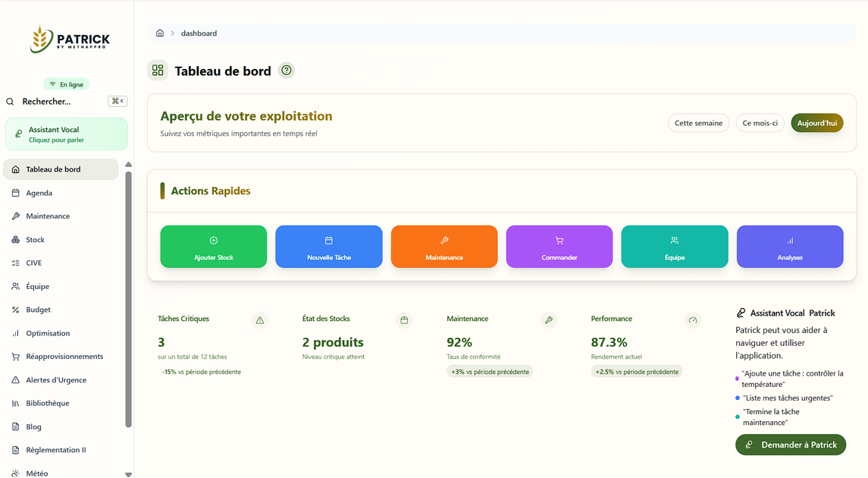Click the Demander à Patrick button
The width and height of the screenshot is (868, 478).
[791, 445]
